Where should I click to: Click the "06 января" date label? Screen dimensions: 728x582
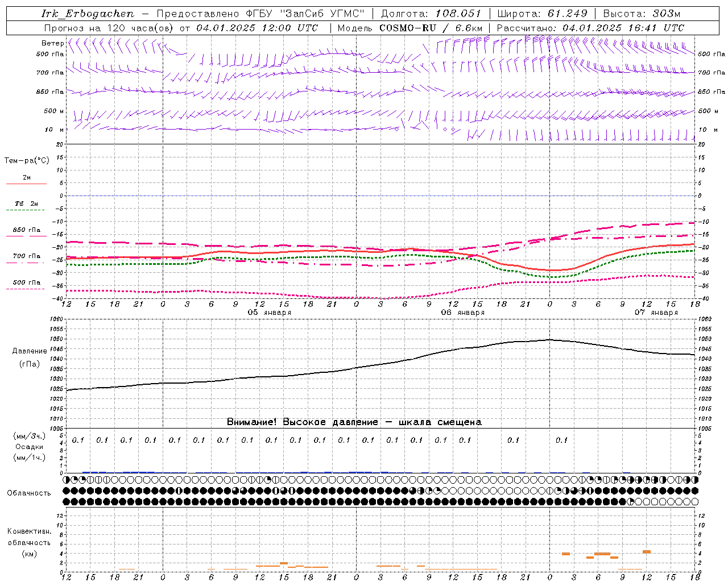tap(462, 313)
